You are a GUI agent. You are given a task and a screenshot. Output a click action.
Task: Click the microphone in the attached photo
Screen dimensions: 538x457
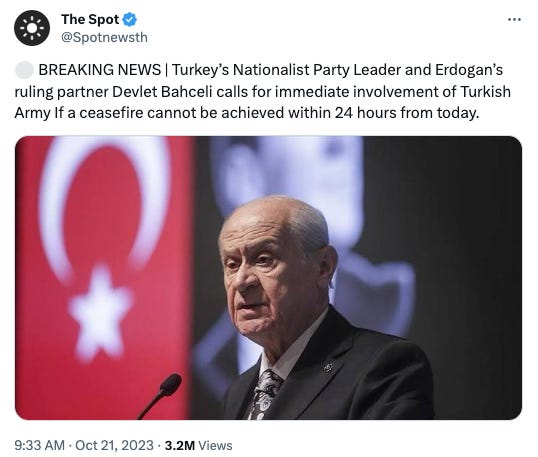[160, 396]
